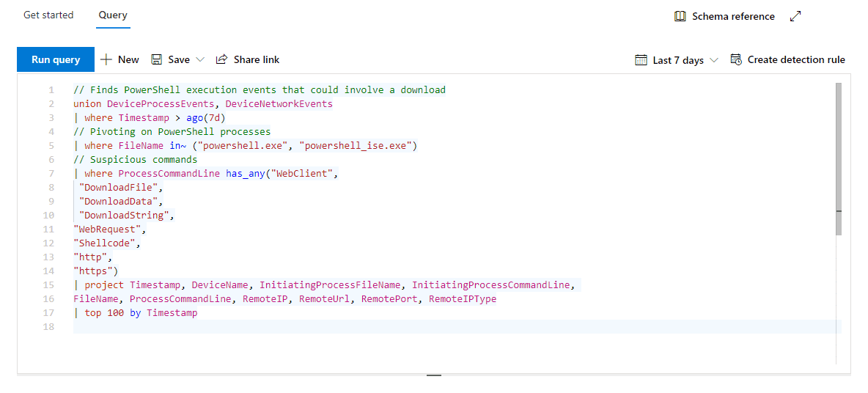
Task: Click the calendar icon for time range
Action: point(641,60)
